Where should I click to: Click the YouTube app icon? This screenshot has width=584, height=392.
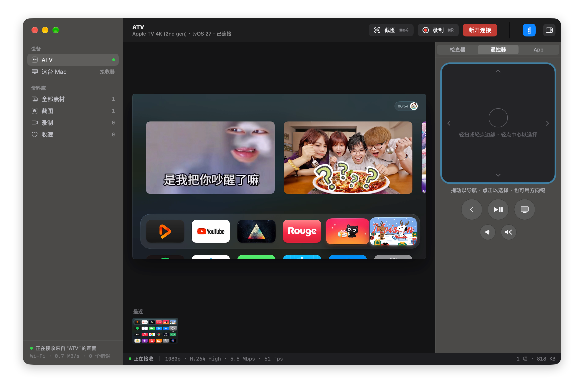211,231
